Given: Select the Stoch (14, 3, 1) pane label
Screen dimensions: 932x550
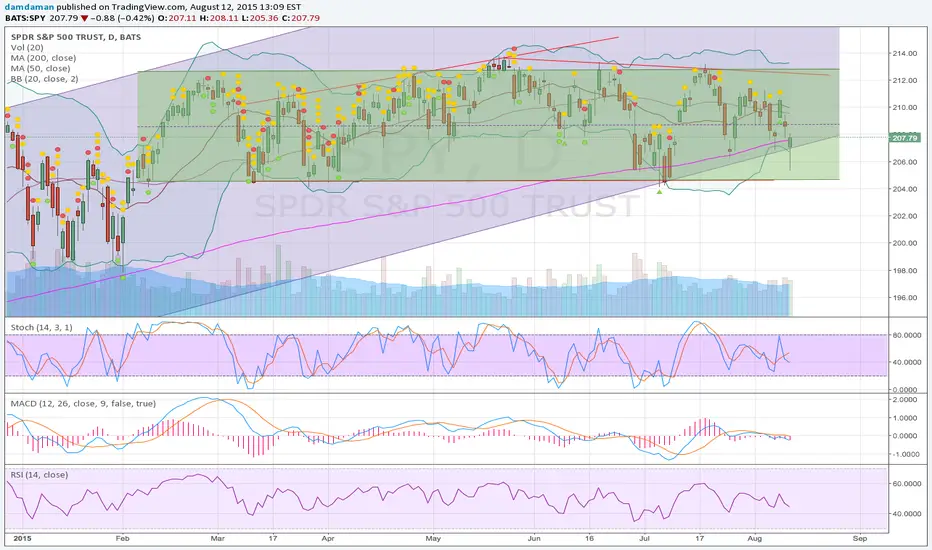Looking at the screenshot, I should [x=42, y=328].
